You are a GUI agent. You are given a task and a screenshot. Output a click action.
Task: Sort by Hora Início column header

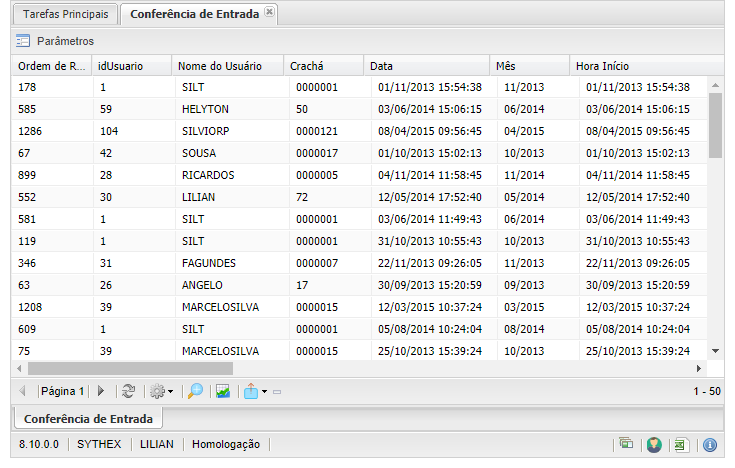647,66
